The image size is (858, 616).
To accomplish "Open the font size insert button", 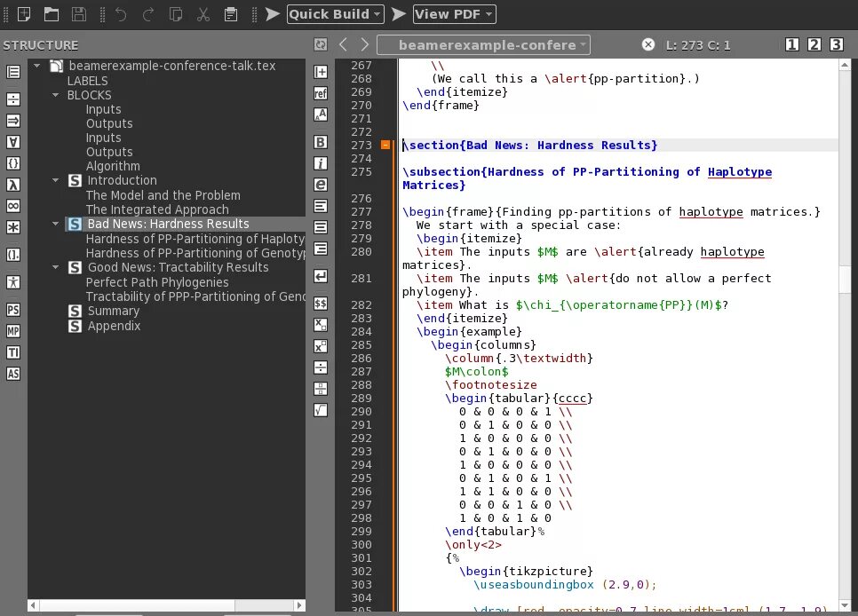I will pos(321,115).
